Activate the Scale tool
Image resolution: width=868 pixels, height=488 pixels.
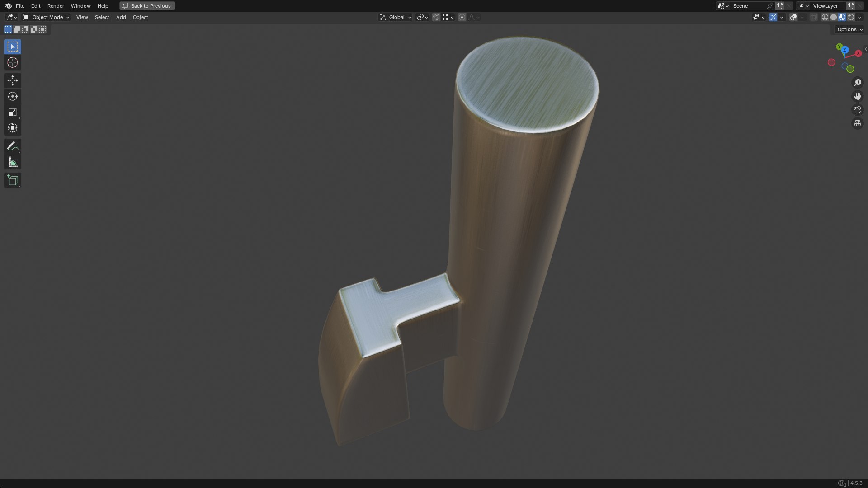13,112
